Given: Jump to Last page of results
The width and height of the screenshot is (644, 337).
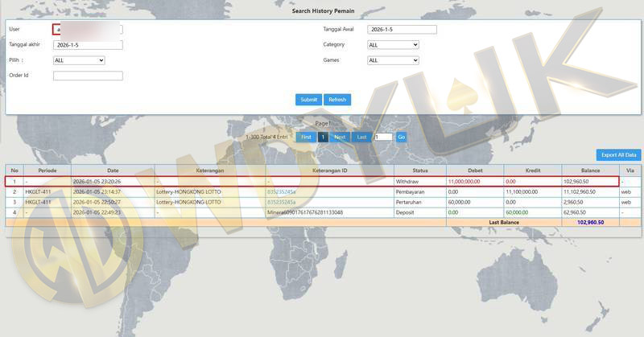Looking at the screenshot, I should [362, 138].
